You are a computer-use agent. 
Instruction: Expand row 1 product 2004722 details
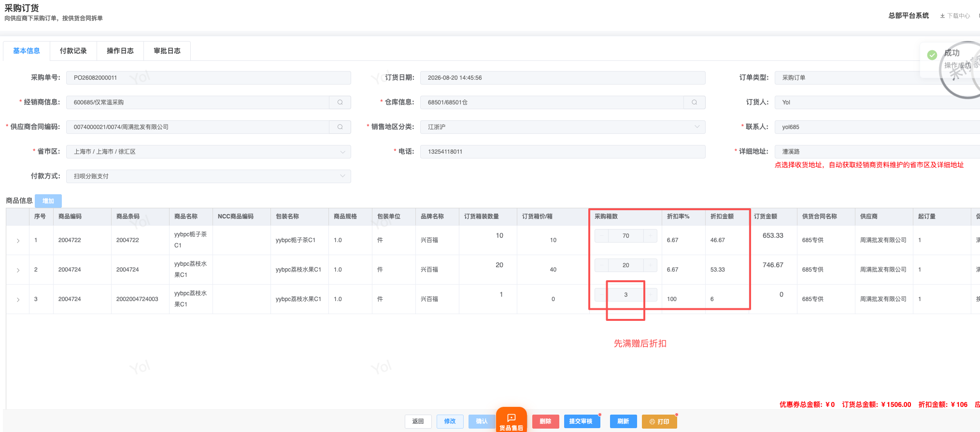(18, 241)
